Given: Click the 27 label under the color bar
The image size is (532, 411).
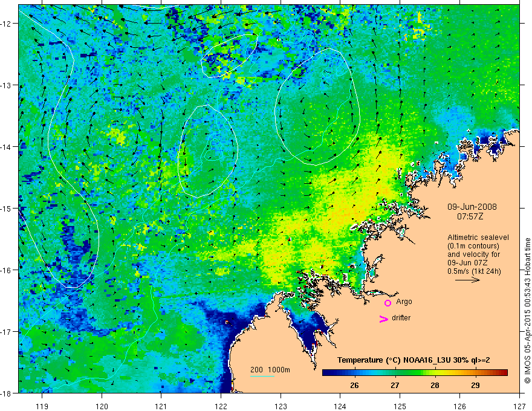Looking at the screenshot, I should [395, 385].
